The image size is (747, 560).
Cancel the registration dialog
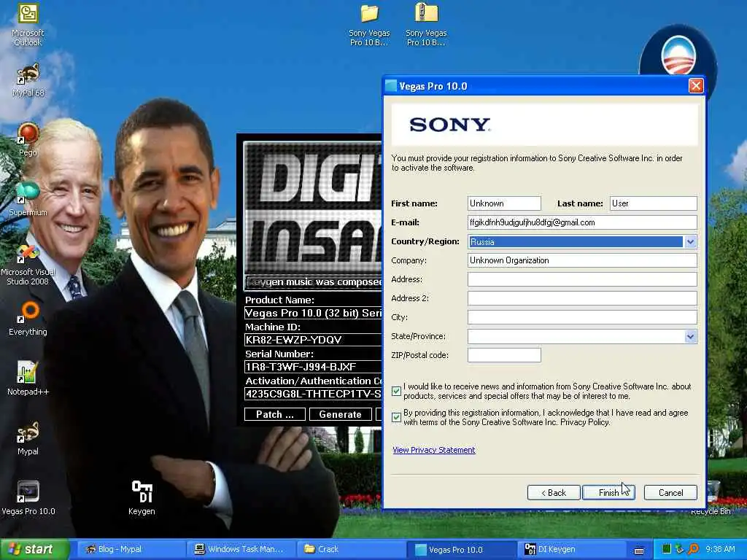coord(670,492)
